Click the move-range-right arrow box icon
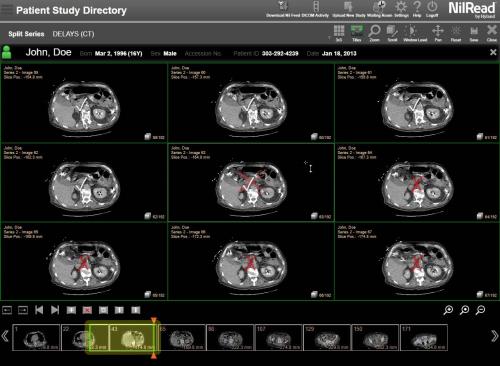Screen dimensions: 500x366 click(23, 310)
